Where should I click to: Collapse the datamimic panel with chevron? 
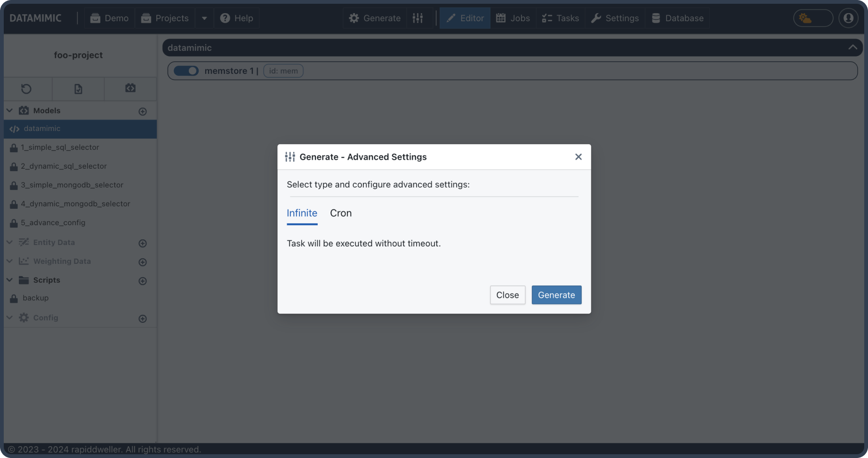click(x=852, y=47)
